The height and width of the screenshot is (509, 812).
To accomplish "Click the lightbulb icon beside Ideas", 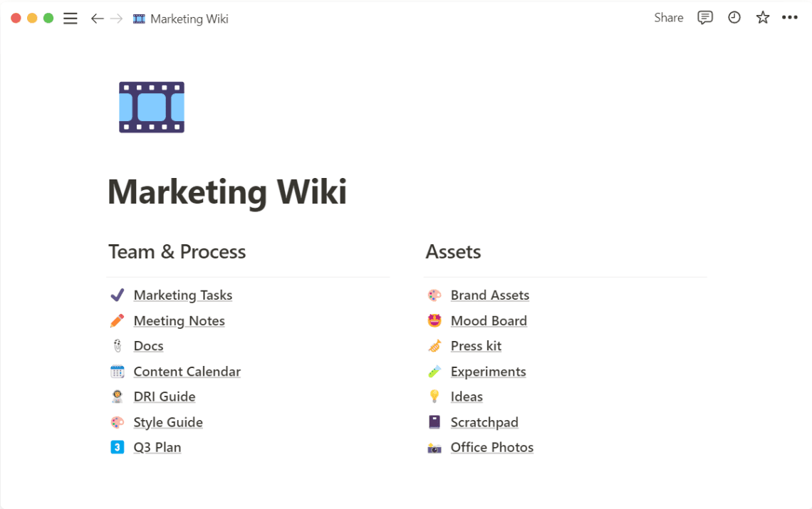I will [434, 397].
